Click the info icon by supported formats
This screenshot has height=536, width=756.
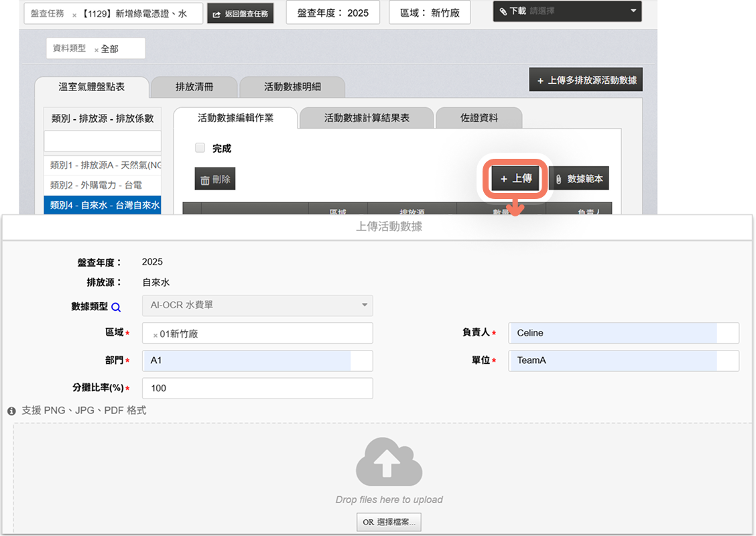[11, 411]
